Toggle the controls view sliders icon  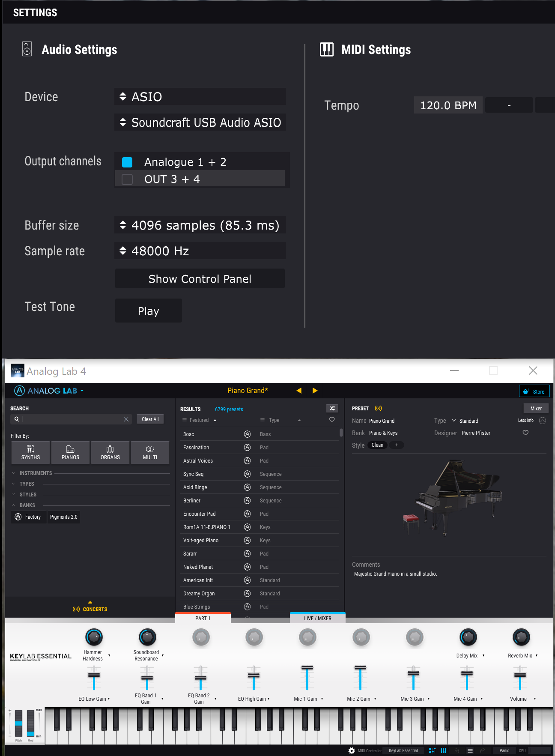click(432, 750)
